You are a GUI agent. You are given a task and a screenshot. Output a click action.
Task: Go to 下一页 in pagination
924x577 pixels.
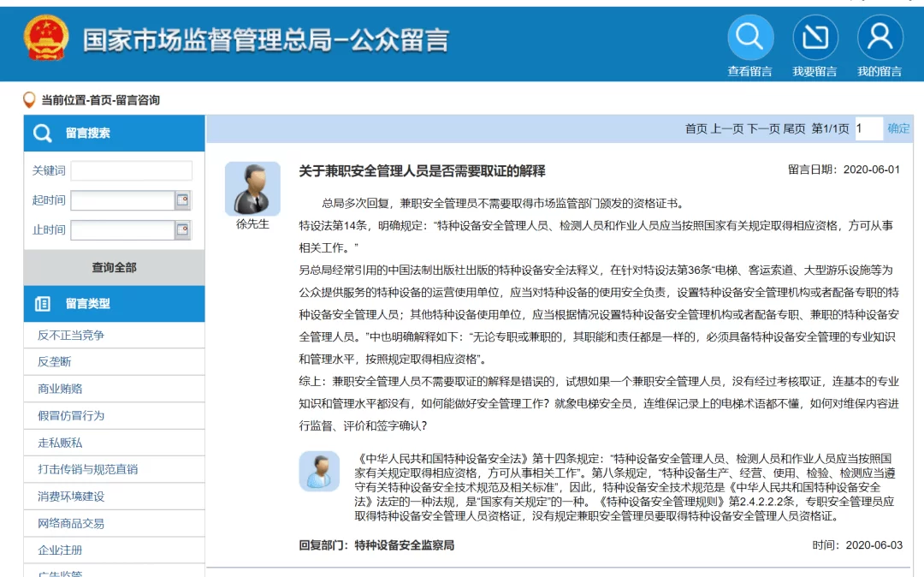(763, 129)
